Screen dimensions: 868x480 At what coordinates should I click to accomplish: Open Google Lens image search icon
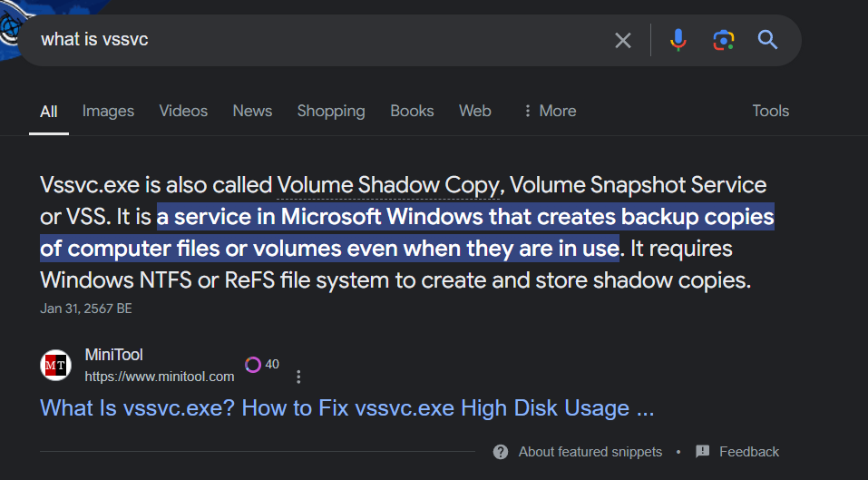(x=723, y=40)
